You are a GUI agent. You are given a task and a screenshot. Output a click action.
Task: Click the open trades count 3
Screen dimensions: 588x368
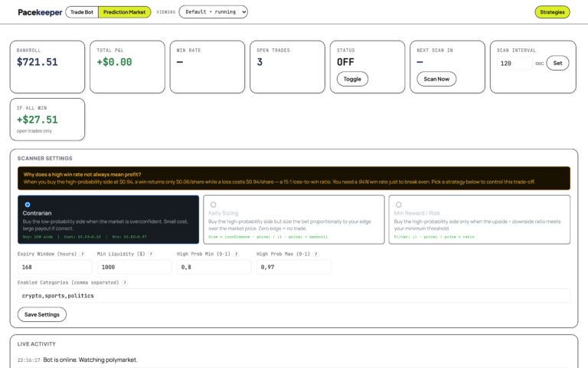260,62
